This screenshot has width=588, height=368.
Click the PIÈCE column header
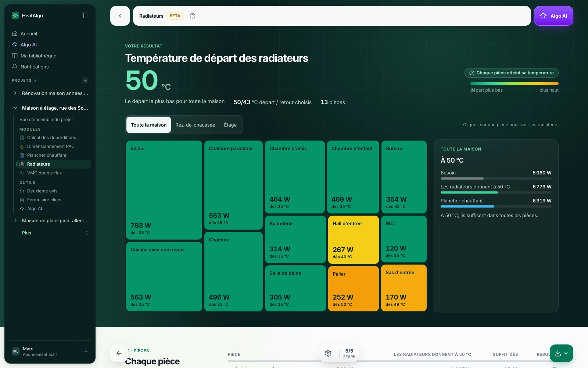pyautogui.click(x=234, y=354)
